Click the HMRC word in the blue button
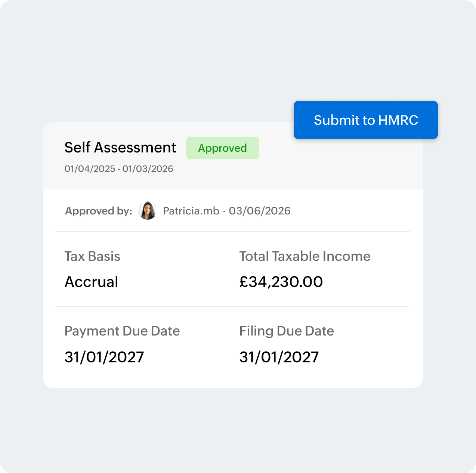This screenshot has height=473, width=476. point(398,120)
